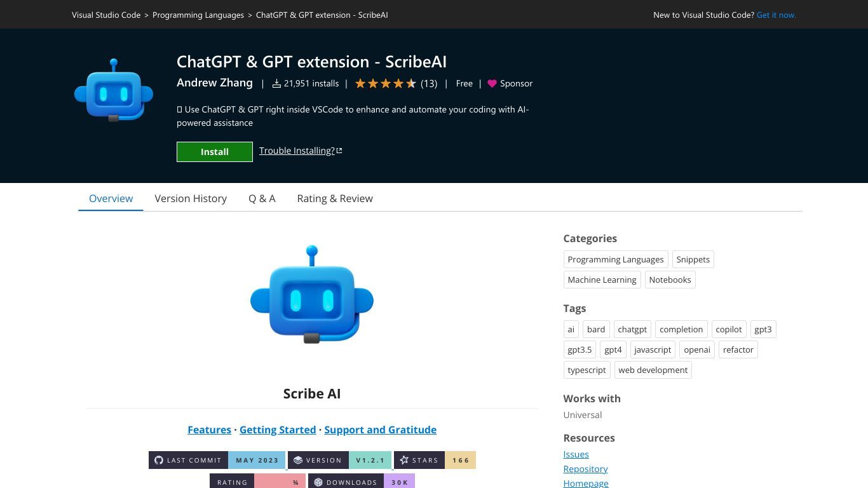Click the (13) reviews count

pyautogui.click(x=429, y=83)
